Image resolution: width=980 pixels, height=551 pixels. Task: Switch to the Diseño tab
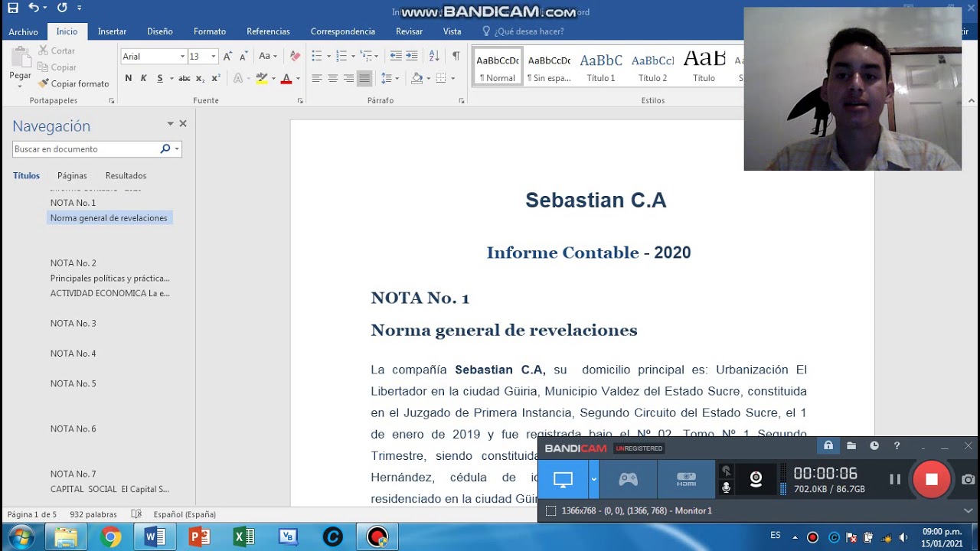pos(160,31)
